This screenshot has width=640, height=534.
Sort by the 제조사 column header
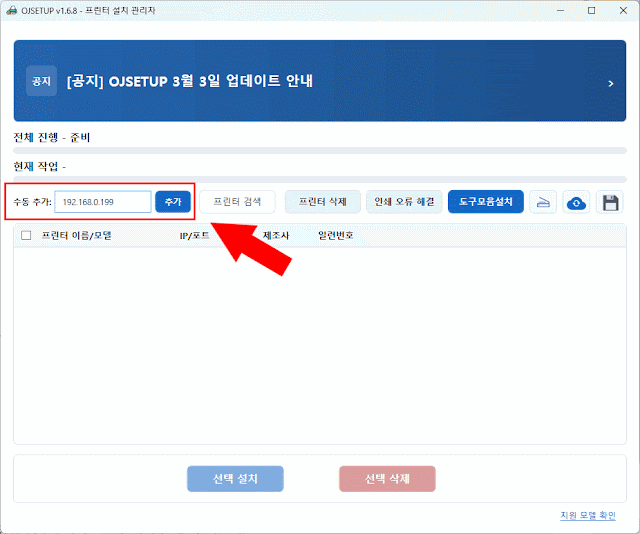click(x=276, y=236)
